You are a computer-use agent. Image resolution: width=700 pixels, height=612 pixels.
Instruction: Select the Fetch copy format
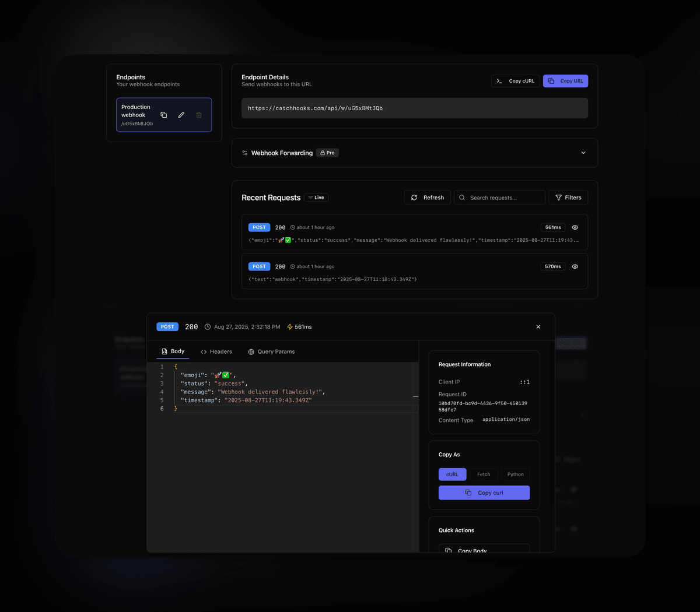[x=484, y=474]
